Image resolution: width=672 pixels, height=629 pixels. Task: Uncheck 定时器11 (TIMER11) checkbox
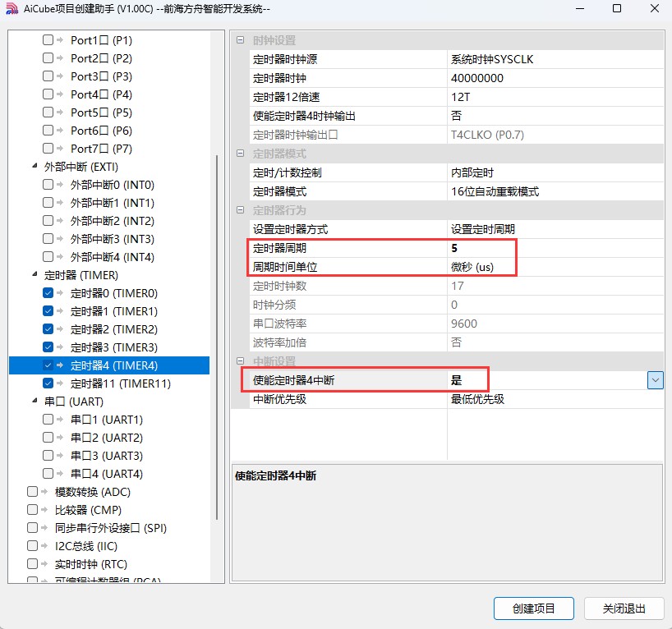[x=48, y=383]
